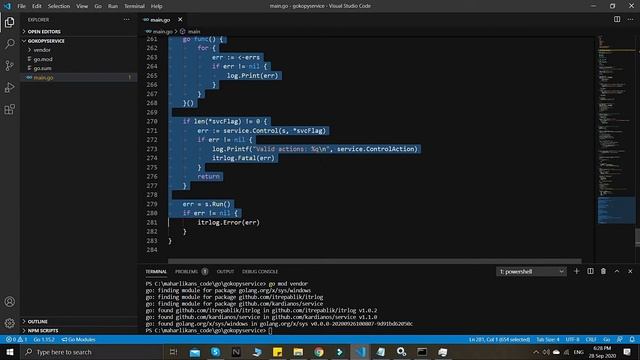Click Go Modules in status bar
This screenshot has width=640, height=360.
(78, 340)
